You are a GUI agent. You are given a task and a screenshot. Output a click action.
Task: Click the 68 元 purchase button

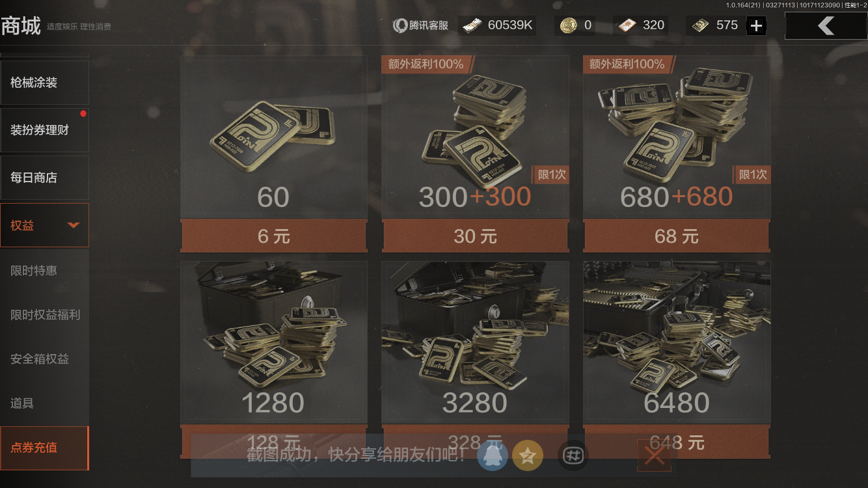677,236
